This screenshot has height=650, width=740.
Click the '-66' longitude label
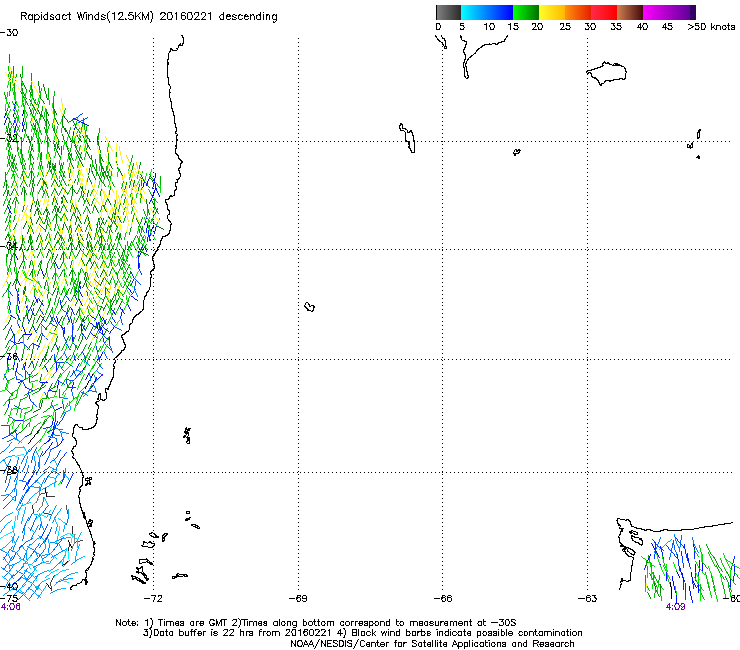coord(443,599)
